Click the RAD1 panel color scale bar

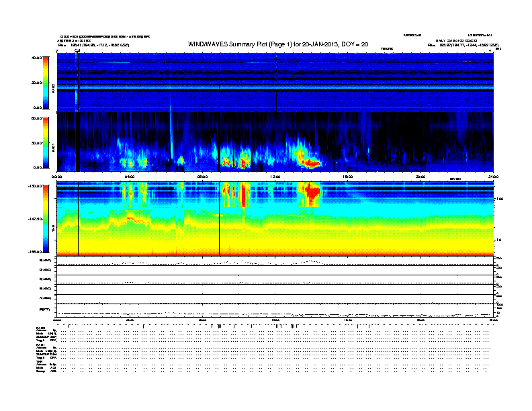(46, 143)
